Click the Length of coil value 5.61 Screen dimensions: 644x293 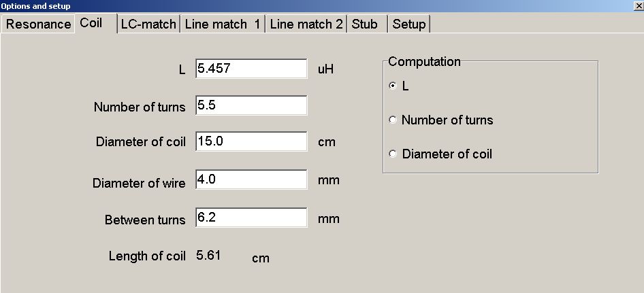(208, 256)
